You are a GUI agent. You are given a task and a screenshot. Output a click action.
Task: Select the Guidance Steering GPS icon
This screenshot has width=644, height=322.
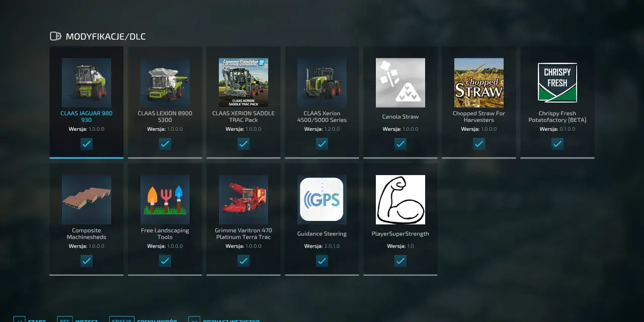click(322, 200)
